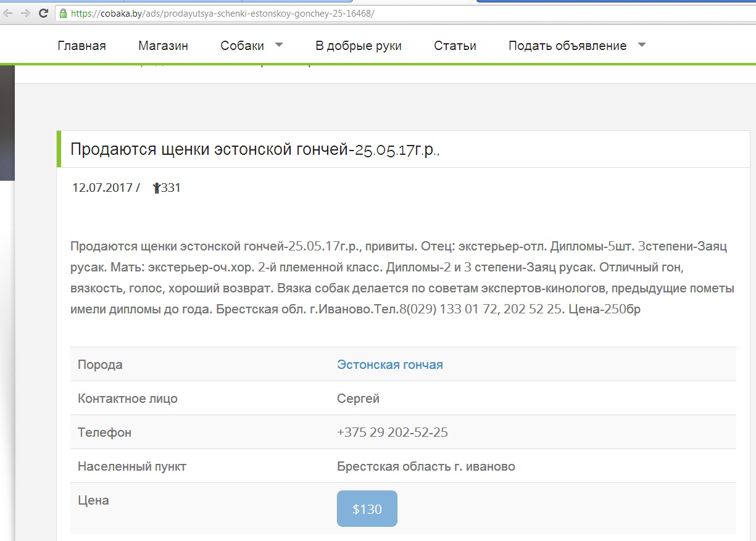Click the browser back arrow
Screen dimensions: 756x541
click(x=10, y=13)
